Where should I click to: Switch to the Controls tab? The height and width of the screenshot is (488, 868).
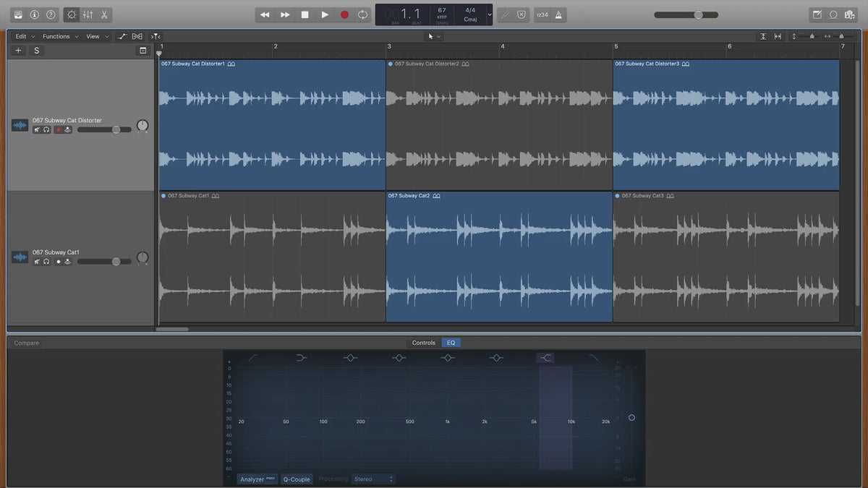(423, 343)
